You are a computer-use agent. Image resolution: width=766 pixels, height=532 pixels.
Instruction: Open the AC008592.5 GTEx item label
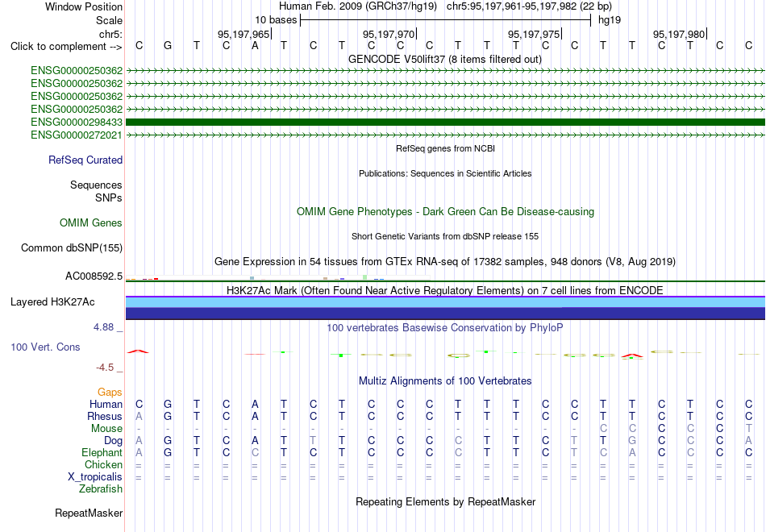(x=94, y=276)
